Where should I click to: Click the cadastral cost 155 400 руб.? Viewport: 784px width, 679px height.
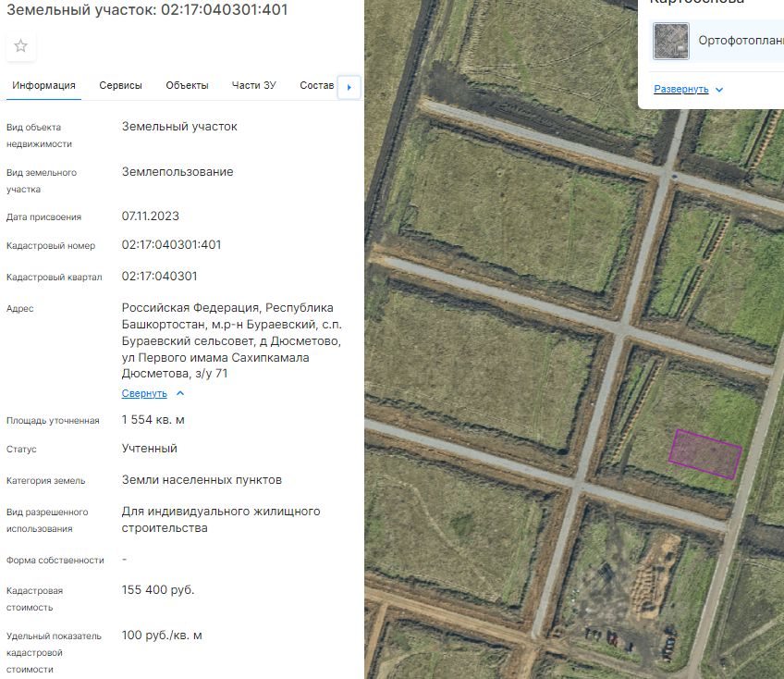click(x=157, y=590)
